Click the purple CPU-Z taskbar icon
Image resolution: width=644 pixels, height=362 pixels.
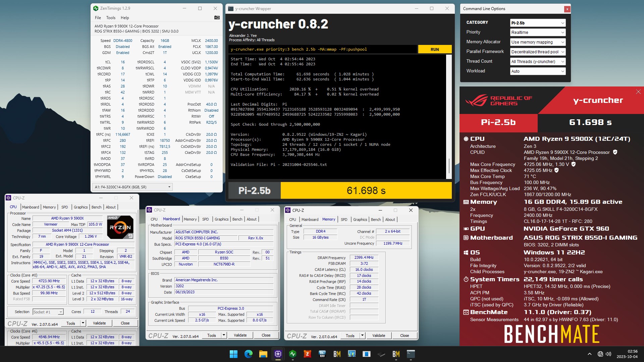coord(278,354)
